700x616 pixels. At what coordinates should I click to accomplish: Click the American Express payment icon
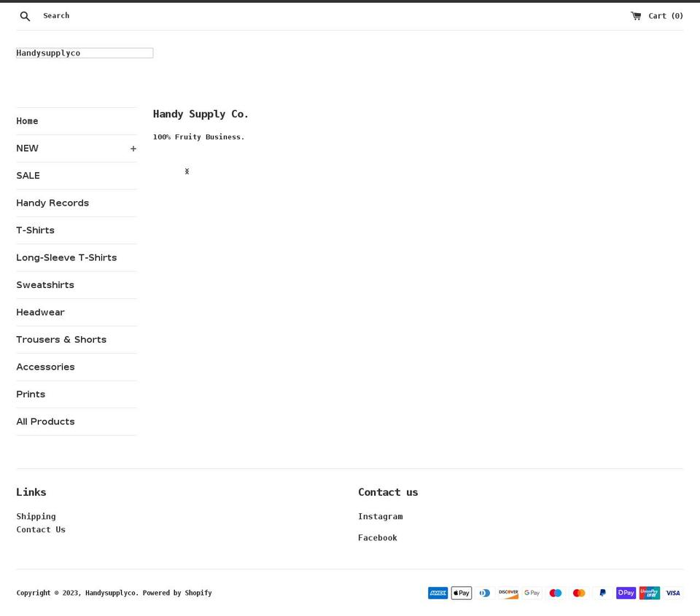(x=437, y=593)
